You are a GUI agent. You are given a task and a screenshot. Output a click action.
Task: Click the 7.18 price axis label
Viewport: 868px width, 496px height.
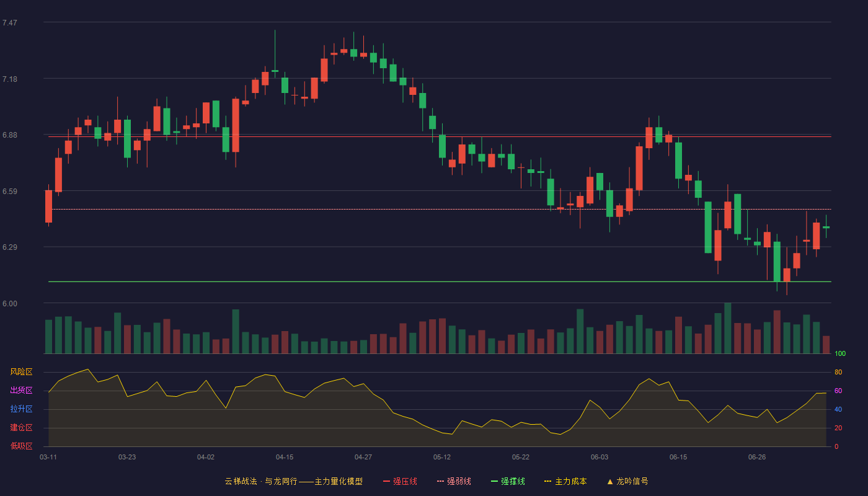(10, 79)
